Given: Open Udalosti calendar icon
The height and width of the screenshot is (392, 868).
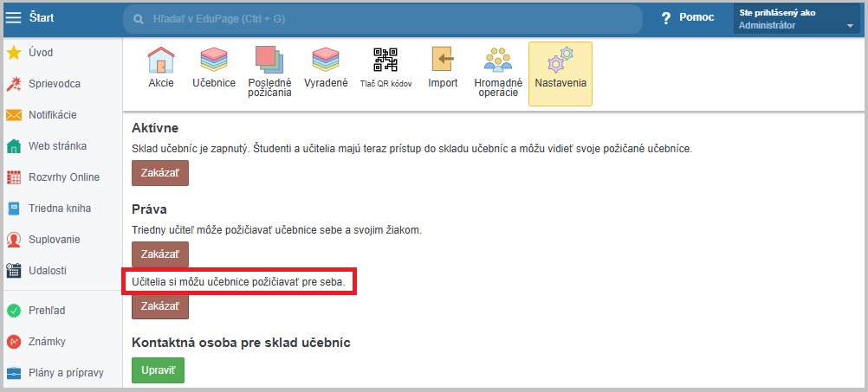Looking at the screenshot, I should pos(13,271).
